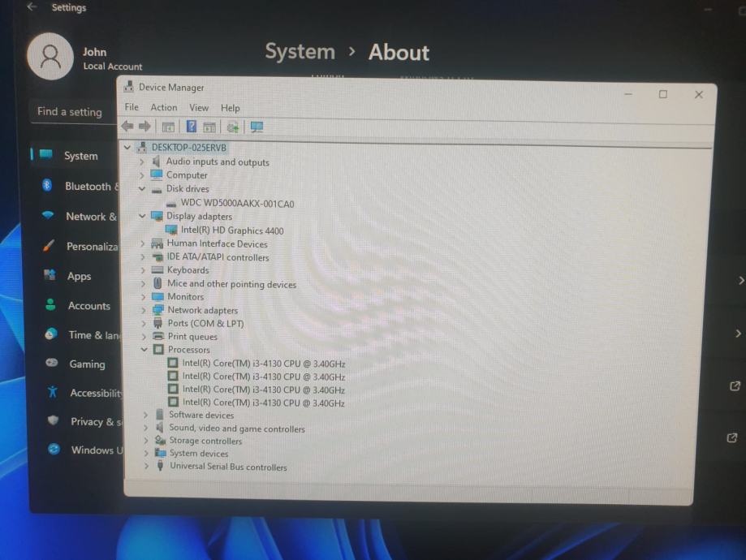Viewport: 746px width, 560px height.
Task: Click the Properties toolbar icon beside the Help icon
Action: coord(209,127)
